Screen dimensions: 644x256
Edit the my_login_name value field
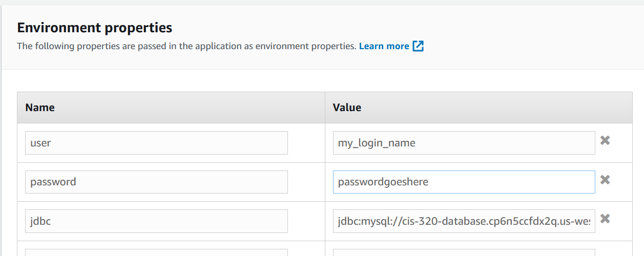[x=464, y=143]
